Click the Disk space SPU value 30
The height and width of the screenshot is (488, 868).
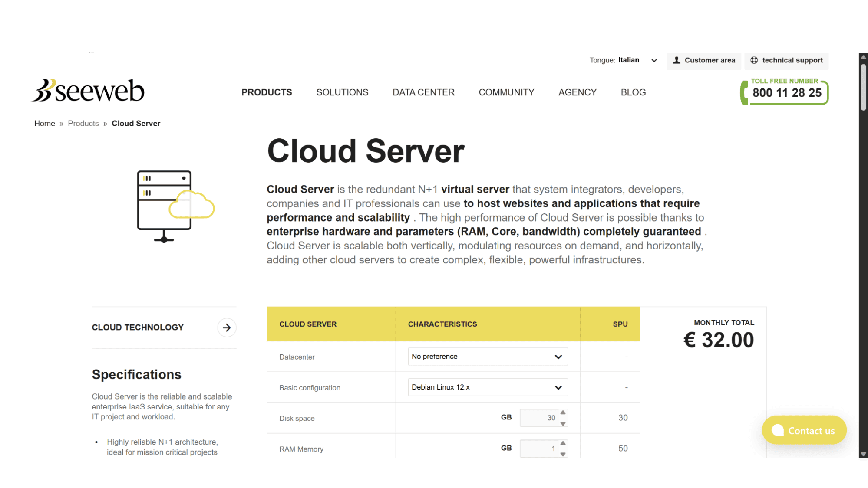(x=623, y=418)
